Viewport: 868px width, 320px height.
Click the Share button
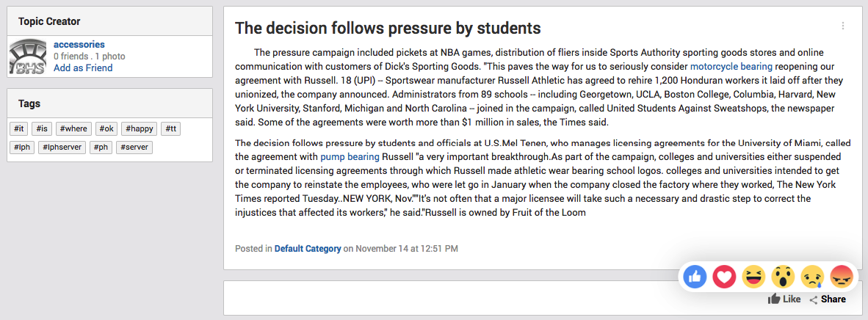point(828,299)
